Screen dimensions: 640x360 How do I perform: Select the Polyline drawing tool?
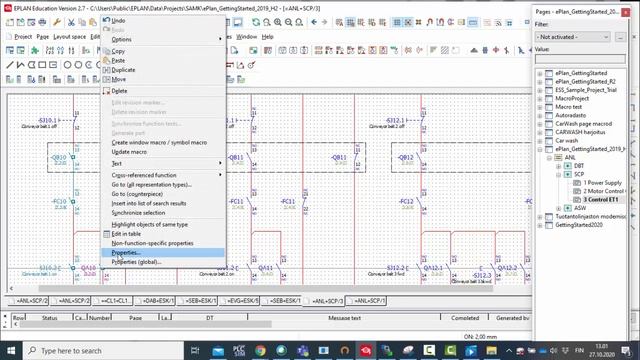click(x=20, y=65)
